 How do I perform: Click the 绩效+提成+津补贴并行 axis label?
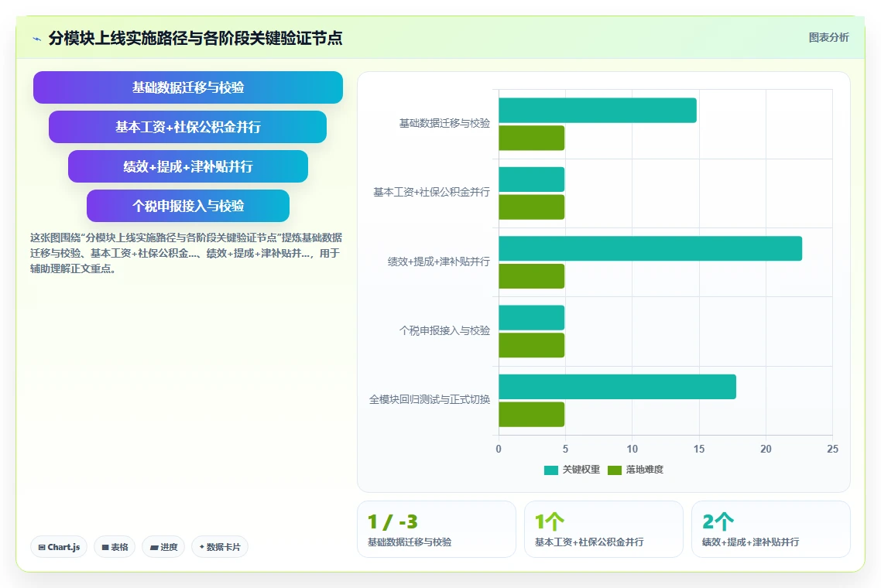click(x=439, y=262)
